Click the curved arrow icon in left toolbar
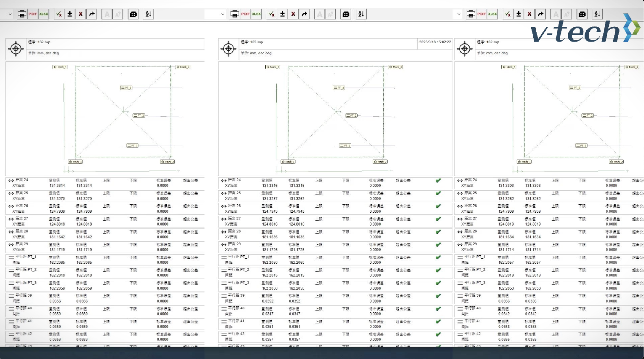This screenshot has width=644, height=359. click(x=92, y=14)
